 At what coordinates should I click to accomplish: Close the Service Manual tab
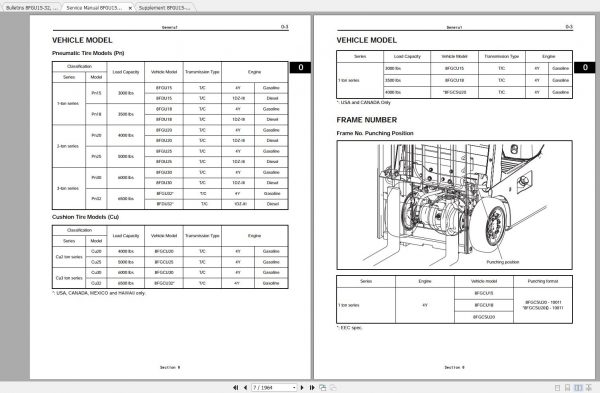[130, 8]
